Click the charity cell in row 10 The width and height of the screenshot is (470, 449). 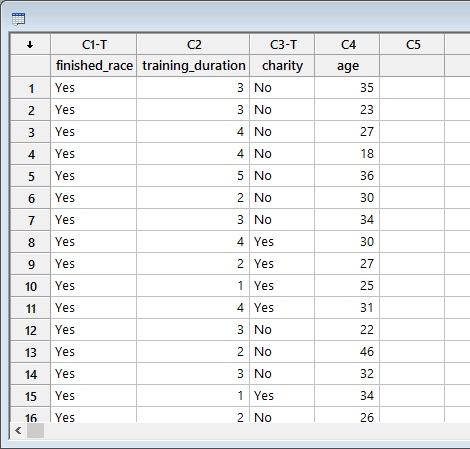[282, 286]
